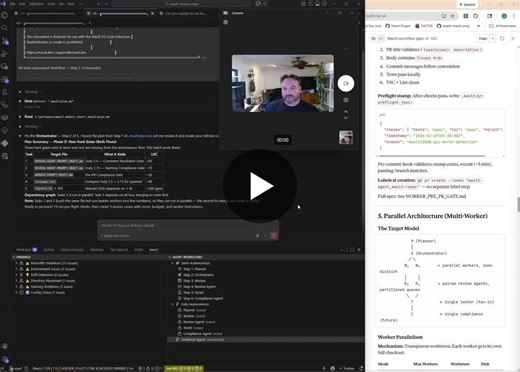520x372 pixels.
Task: Open Run and Debug in activity bar
Action: pos(5,54)
